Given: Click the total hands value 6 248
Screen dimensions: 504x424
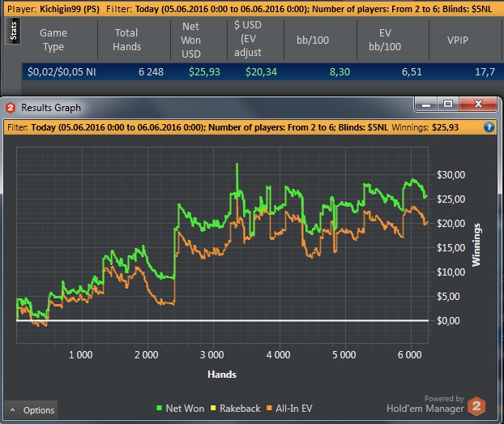Looking at the screenshot, I should pos(151,71).
